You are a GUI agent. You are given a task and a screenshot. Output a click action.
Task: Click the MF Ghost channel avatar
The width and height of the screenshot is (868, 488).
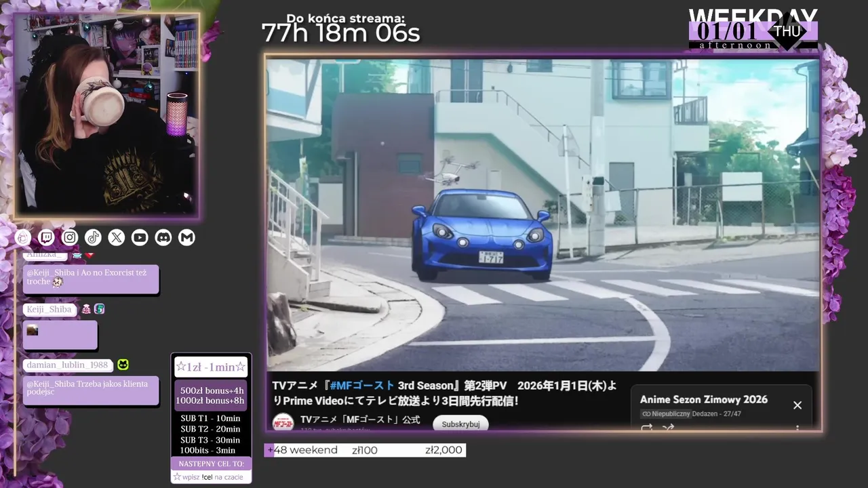coord(283,422)
